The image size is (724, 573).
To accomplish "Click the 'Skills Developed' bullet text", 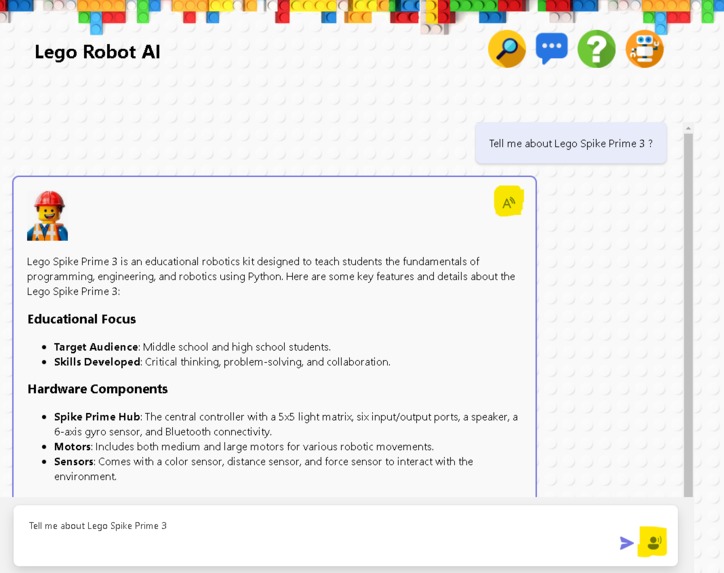I will tap(222, 362).
